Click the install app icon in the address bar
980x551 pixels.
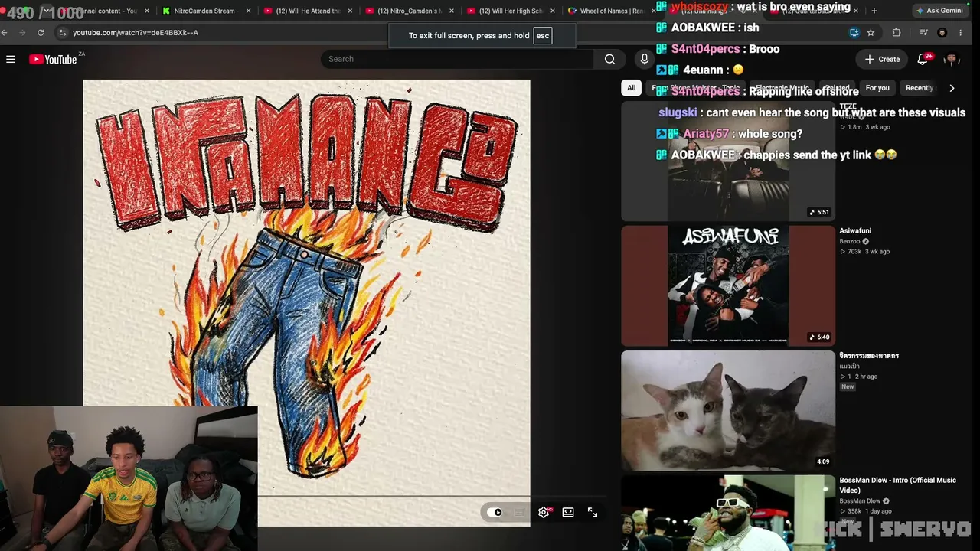point(854,33)
